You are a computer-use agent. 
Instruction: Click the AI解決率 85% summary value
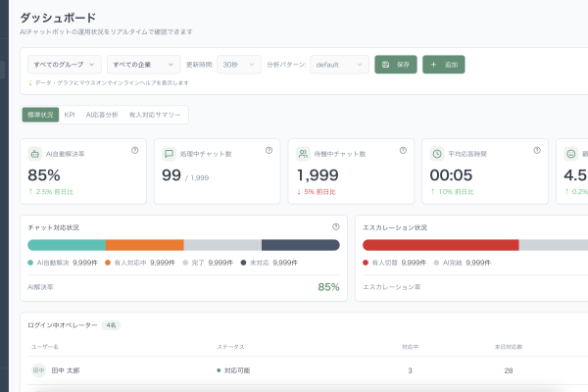click(328, 287)
